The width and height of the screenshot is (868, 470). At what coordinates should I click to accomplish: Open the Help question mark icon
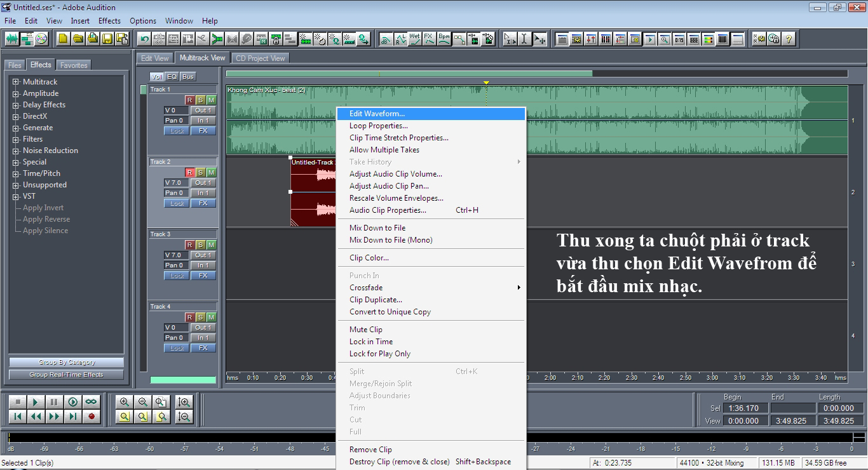(x=789, y=39)
